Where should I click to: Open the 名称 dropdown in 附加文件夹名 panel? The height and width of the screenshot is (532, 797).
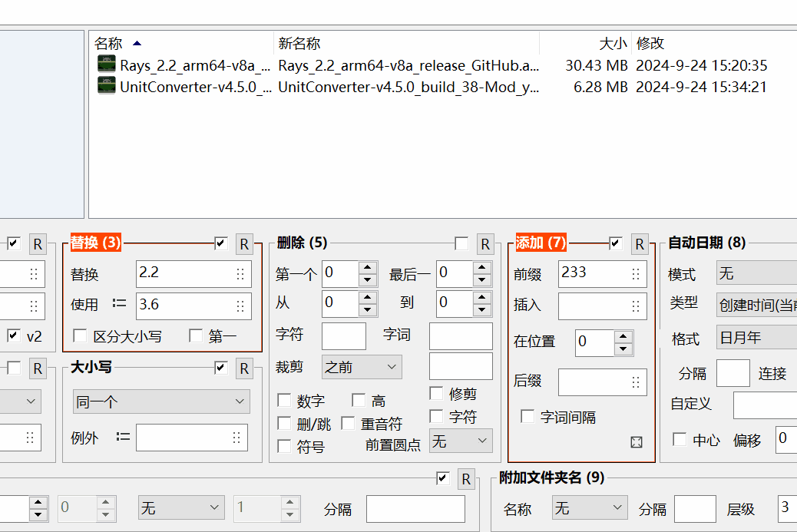(x=589, y=508)
